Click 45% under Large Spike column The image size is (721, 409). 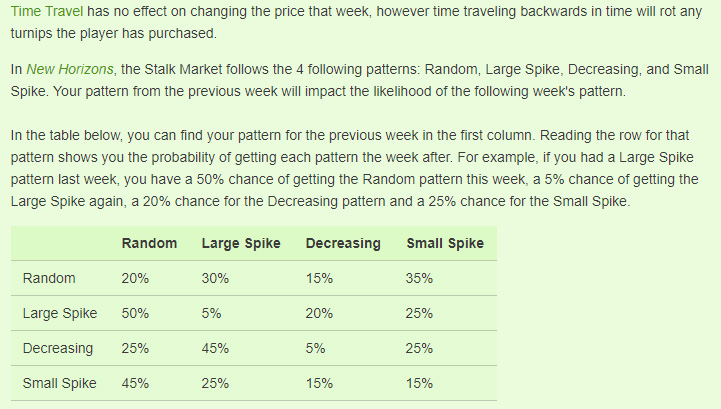[215, 348]
